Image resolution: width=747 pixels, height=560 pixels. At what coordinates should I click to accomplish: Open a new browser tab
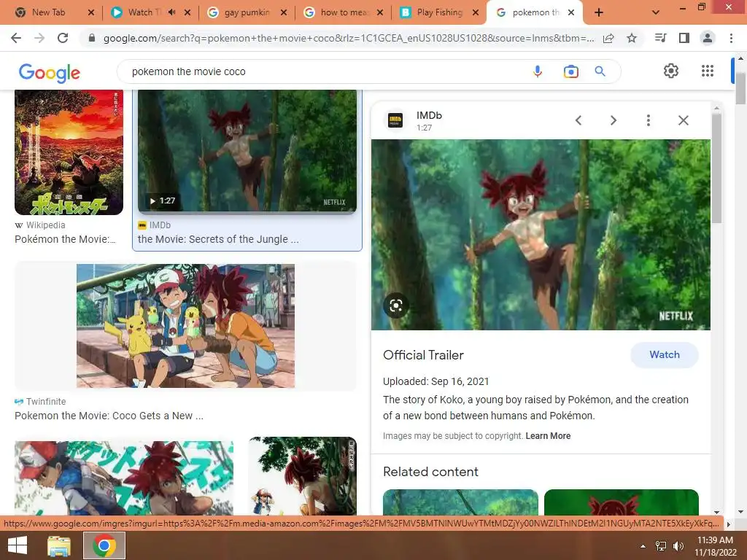599,12
